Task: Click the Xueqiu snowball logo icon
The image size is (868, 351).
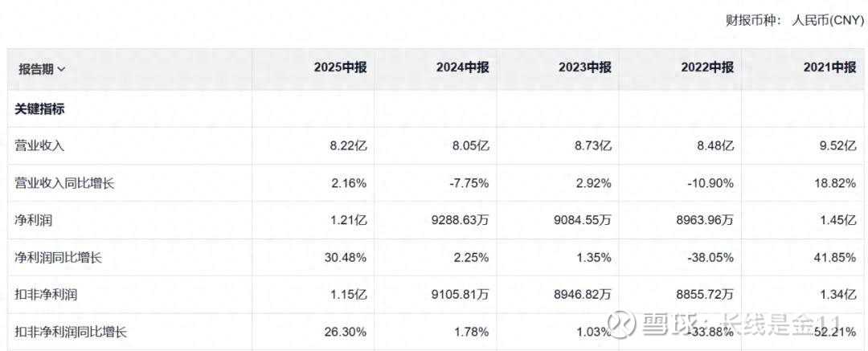Action: 621,323
